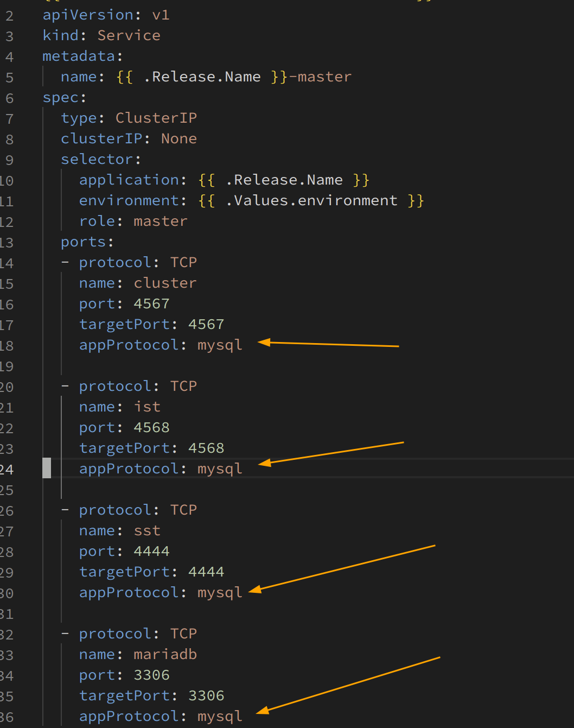Click 'name: cluster' line
The width and height of the screenshot is (574, 728).
(138, 283)
